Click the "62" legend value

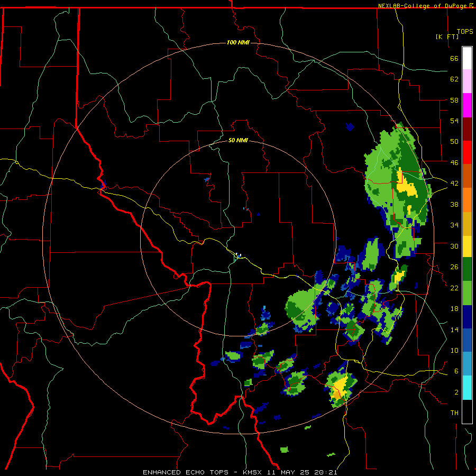click(x=454, y=79)
